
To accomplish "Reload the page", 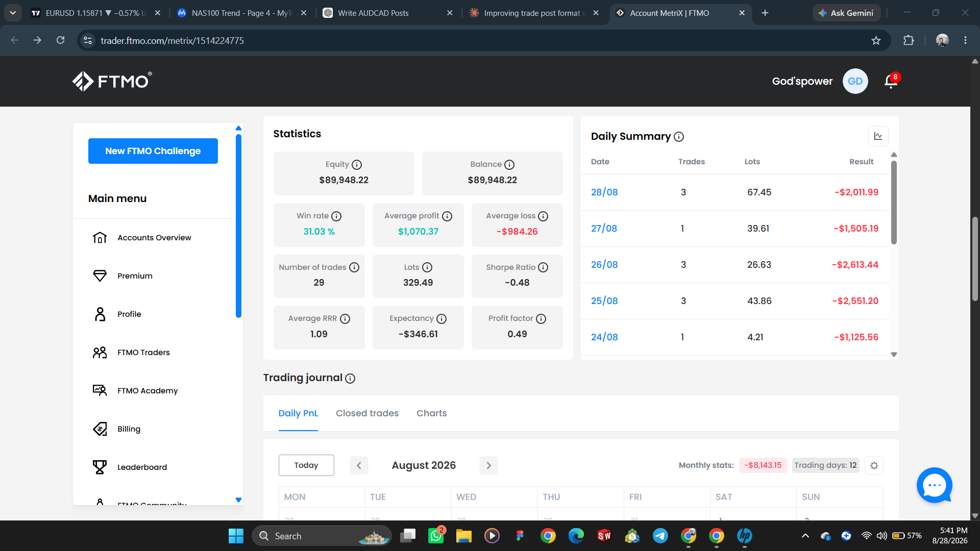I will tap(60, 40).
